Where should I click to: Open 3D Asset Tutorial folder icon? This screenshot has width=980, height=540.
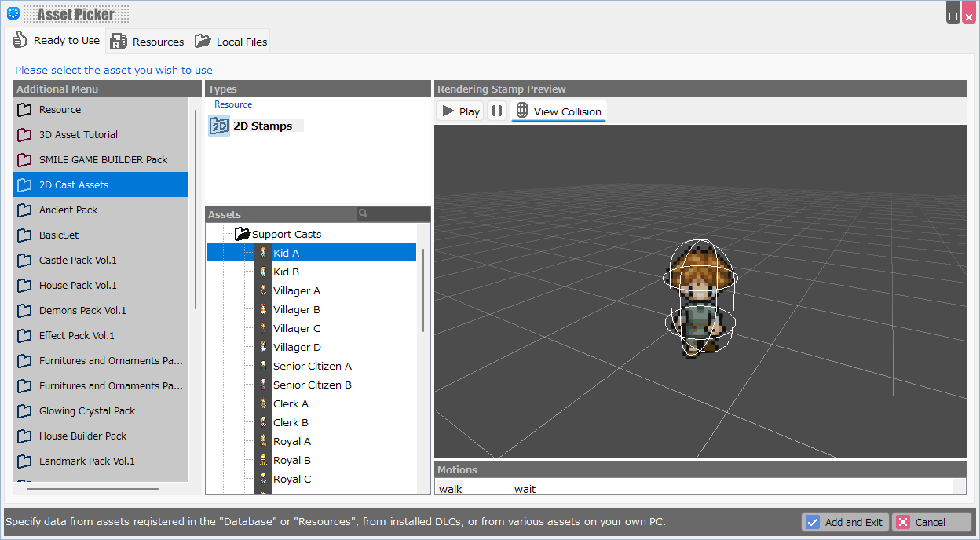click(24, 134)
